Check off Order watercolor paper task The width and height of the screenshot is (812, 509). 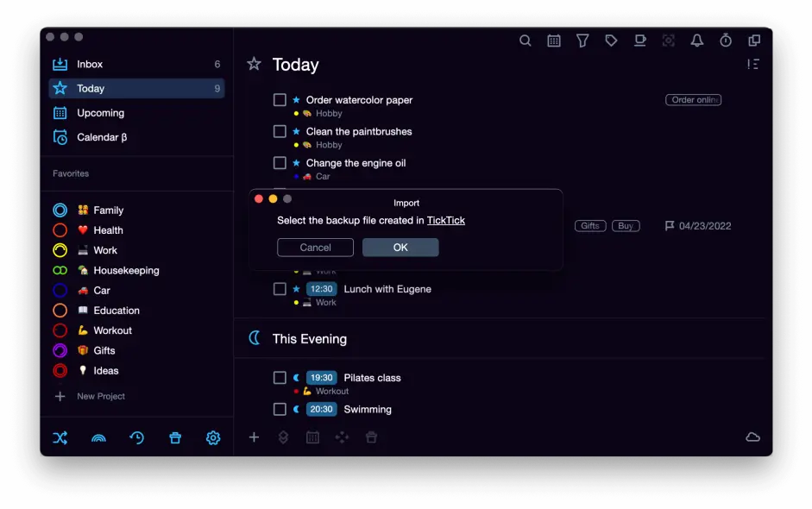tap(280, 100)
